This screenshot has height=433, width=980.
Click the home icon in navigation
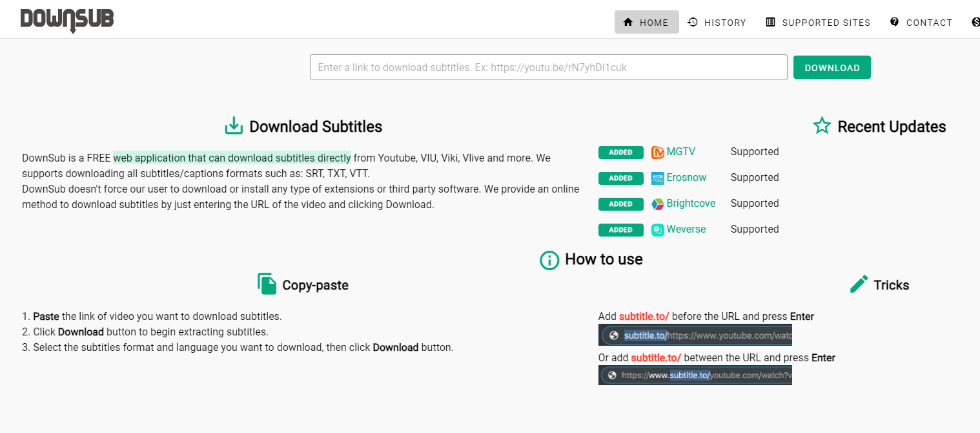tap(628, 22)
